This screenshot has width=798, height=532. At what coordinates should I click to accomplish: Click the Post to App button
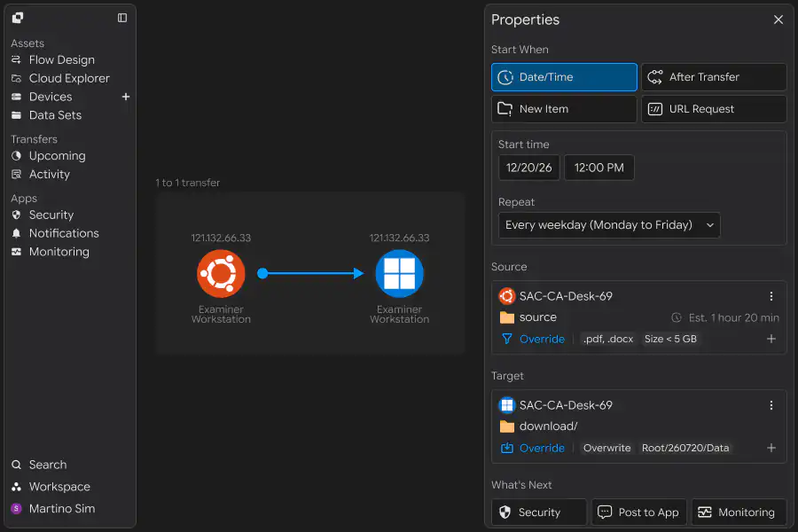point(638,512)
